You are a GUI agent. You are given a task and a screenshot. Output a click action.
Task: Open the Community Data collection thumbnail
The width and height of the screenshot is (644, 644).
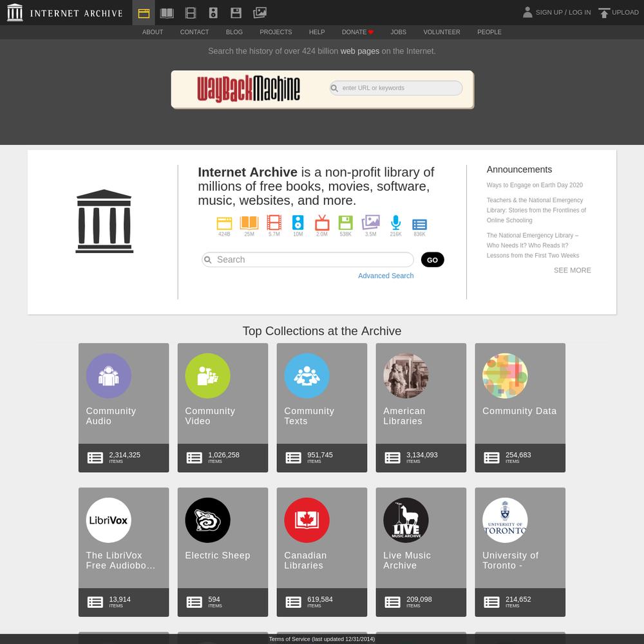click(x=505, y=376)
